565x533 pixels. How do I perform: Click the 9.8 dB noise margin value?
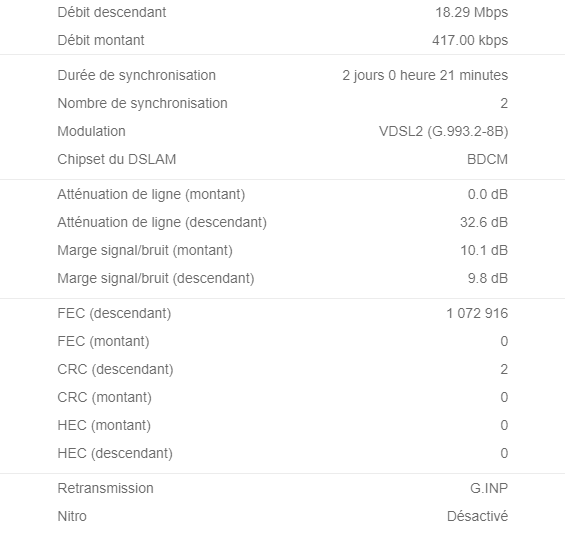point(488,278)
